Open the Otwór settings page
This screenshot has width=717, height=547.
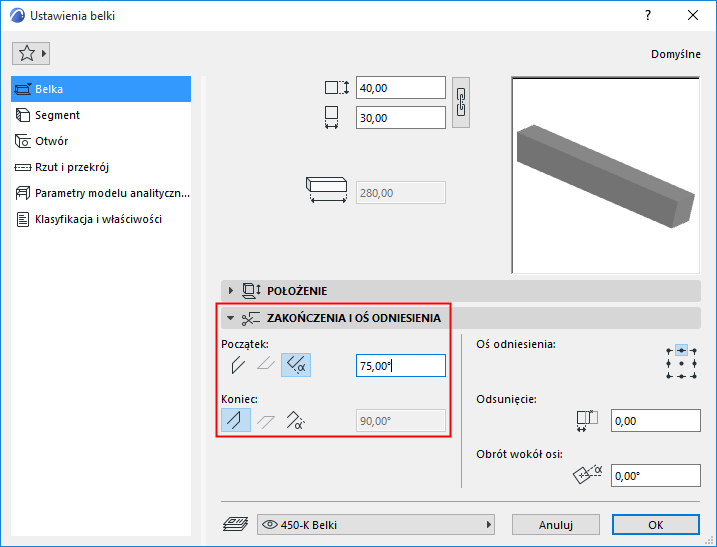click(x=101, y=141)
